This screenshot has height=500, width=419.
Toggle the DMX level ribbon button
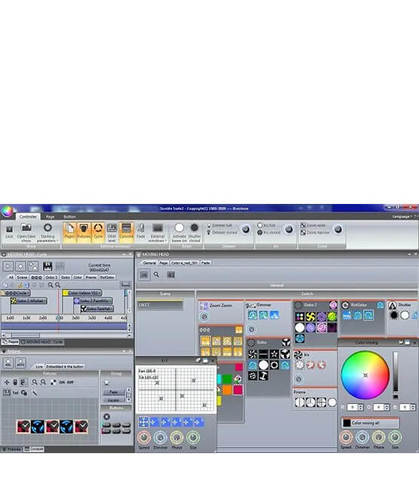[112, 232]
